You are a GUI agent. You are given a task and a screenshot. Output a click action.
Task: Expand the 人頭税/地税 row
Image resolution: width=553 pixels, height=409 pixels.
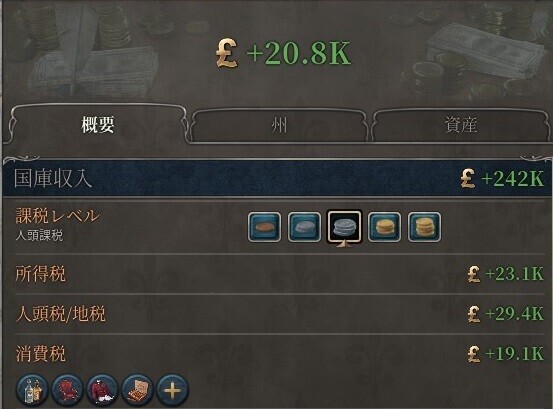pyautogui.click(x=279, y=313)
